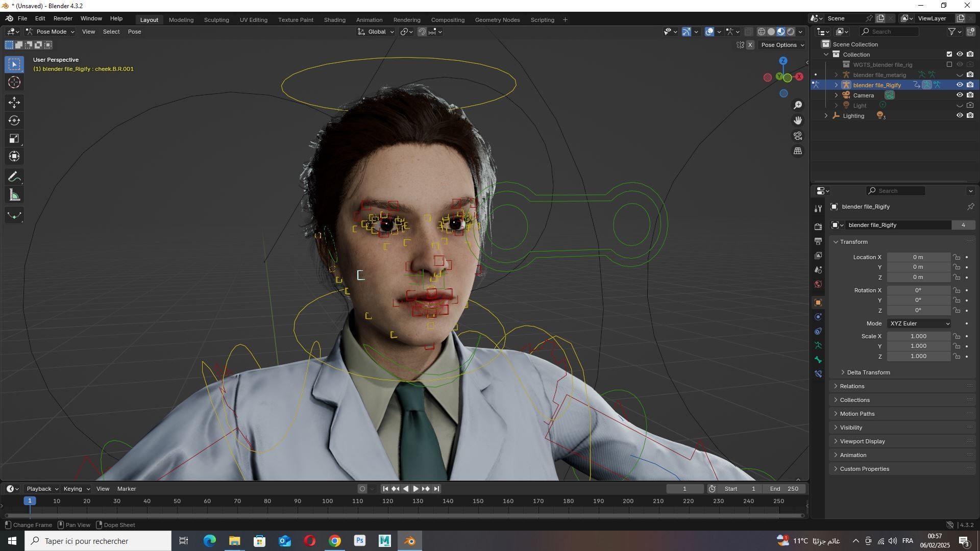Switch perspective/orthographic grid icon
The width and height of the screenshot is (980, 551).
coord(798,151)
